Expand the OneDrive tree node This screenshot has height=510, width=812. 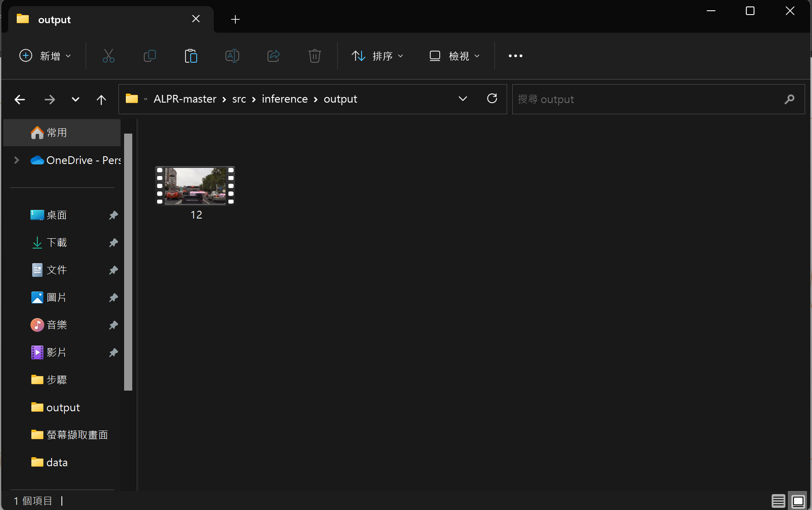(16, 160)
